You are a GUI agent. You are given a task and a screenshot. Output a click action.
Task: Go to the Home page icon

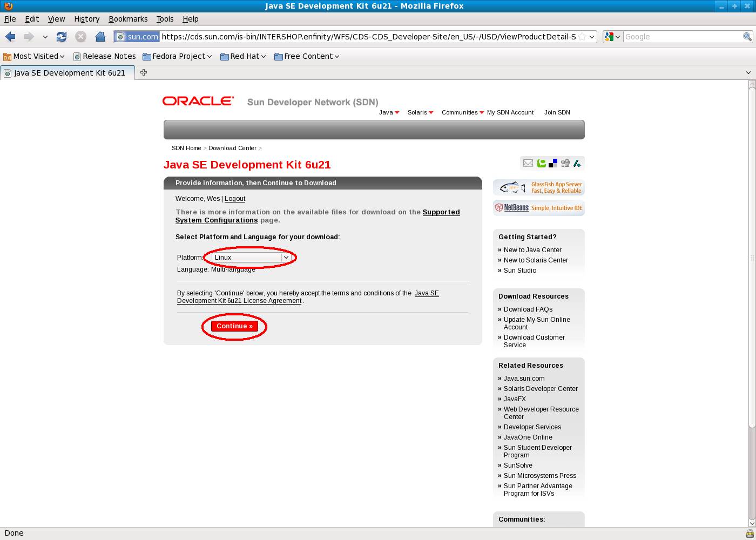[x=100, y=37]
